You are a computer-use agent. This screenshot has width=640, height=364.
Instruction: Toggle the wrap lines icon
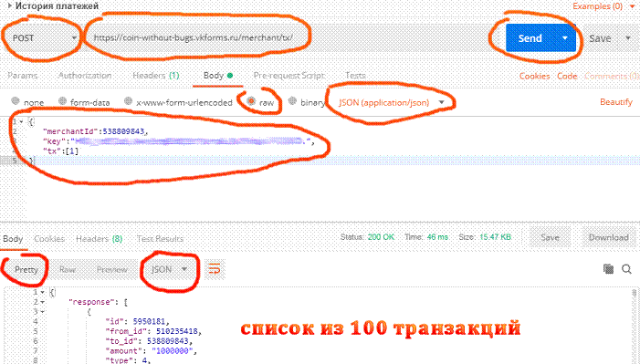(x=215, y=269)
